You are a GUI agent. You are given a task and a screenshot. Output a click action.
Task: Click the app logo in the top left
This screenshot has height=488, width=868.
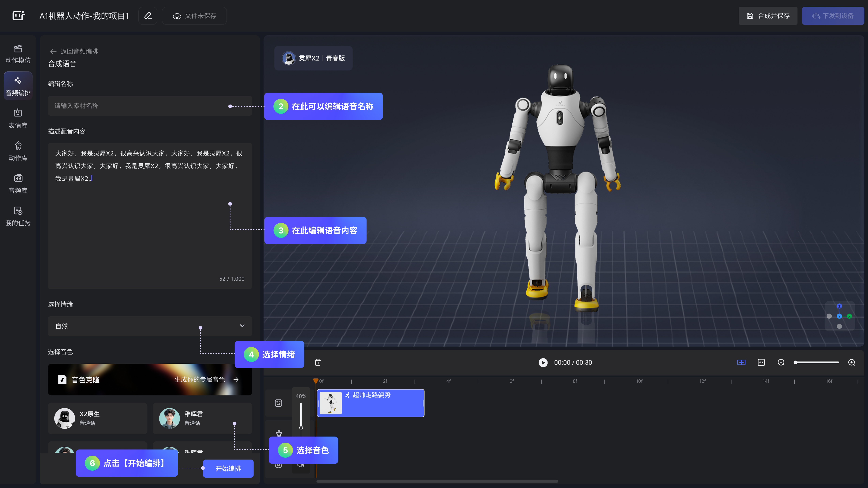[x=19, y=16]
